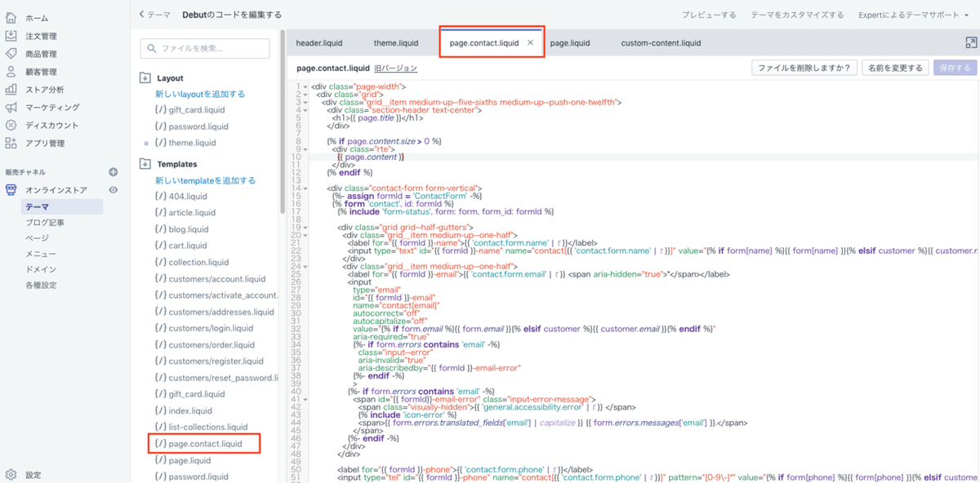Click file list vertical scrollbar
Screen dimensions: 980x483
click(x=283, y=123)
